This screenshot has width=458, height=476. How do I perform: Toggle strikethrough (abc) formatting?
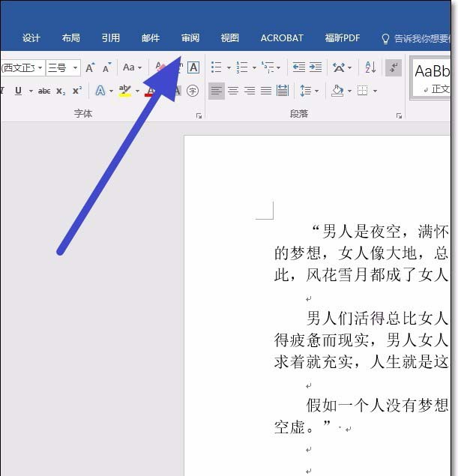click(x=44, y=91)
